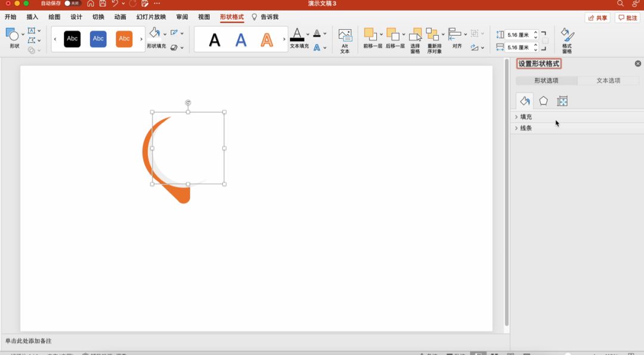Show more shape styles with right arrow

pyautogui.click(x=141, y=39)
